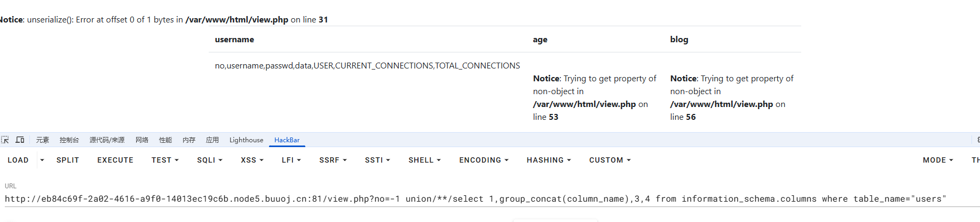Open the 控制台 (Console) DevTools tab
The height and width of the screenshot is (222, 980).
pyautogui.click(x=69, y=140)
